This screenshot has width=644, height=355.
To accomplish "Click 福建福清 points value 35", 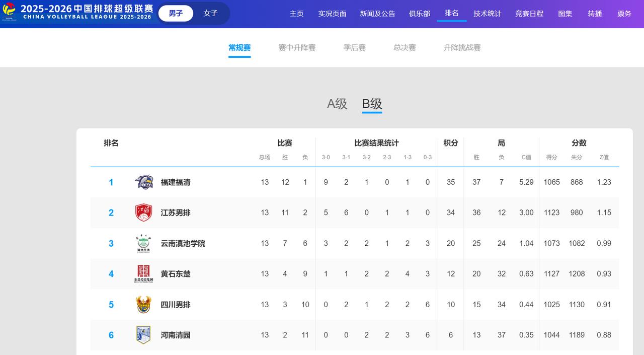I will (x=451, y=182).
